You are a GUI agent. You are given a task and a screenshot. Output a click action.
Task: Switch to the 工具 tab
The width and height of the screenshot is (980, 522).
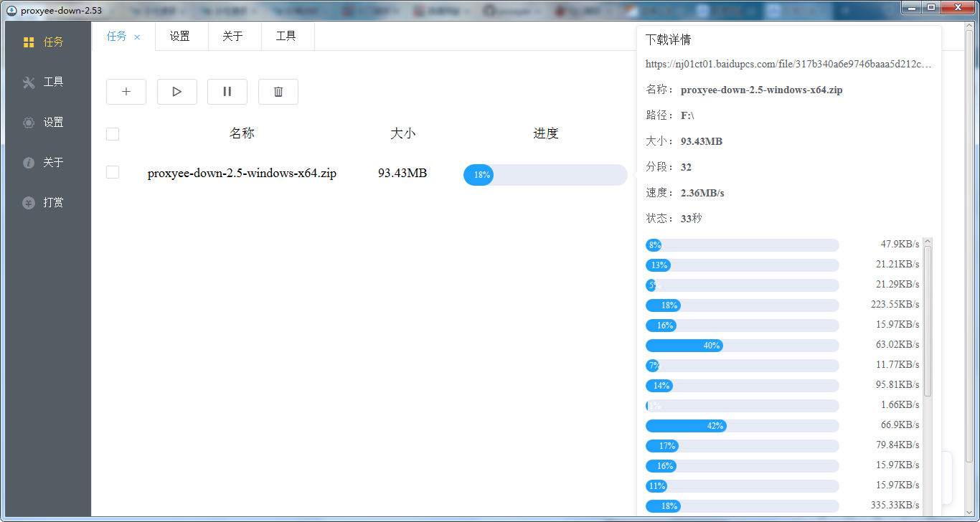click(x=286, y=36)
